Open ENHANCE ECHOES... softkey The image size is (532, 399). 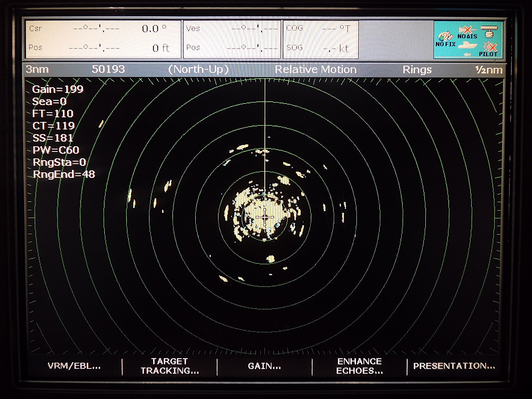click(x=360, y=366)
